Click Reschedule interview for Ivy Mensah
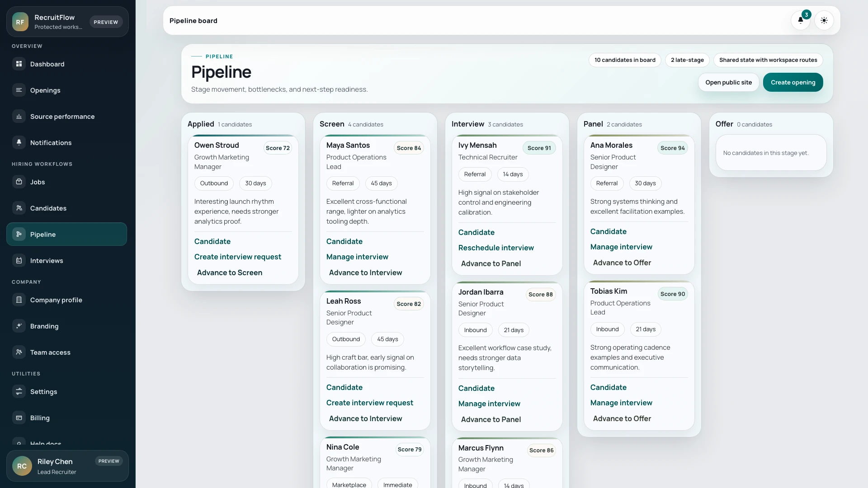This screenshot has height=488, width=868. 496,248
